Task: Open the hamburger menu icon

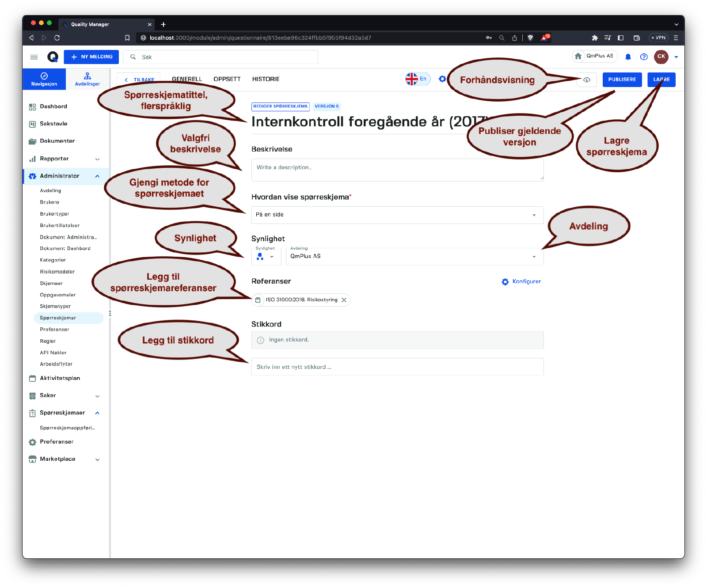Action: pos(34,57)
